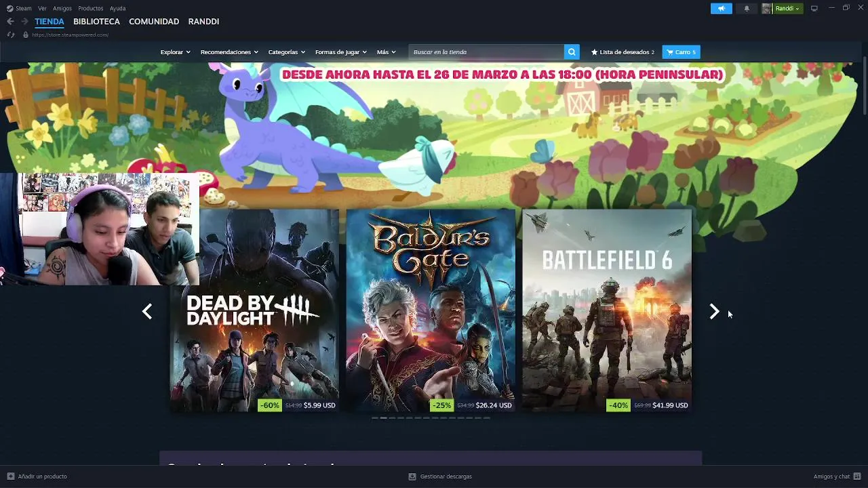Viewport: 868px width, 488px height.
Task: Click the forward navigation arrow
Action: pyautogui.click(x=24, y=22)
